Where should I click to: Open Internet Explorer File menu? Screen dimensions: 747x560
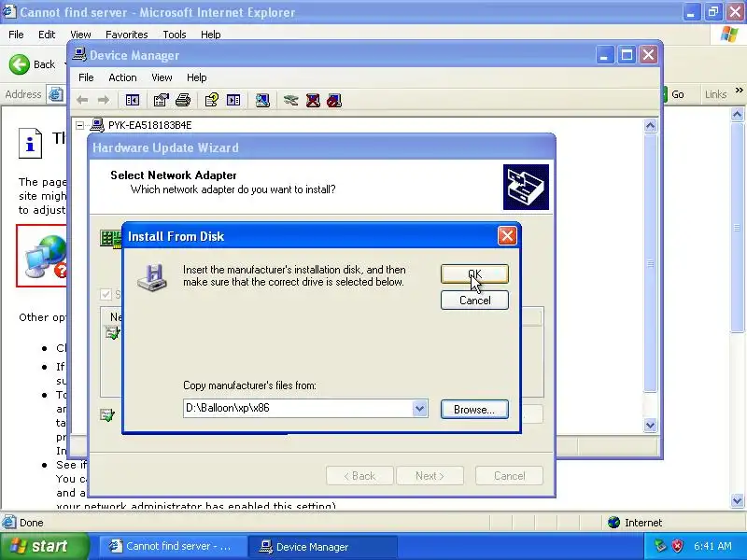(x=16, y=35)
